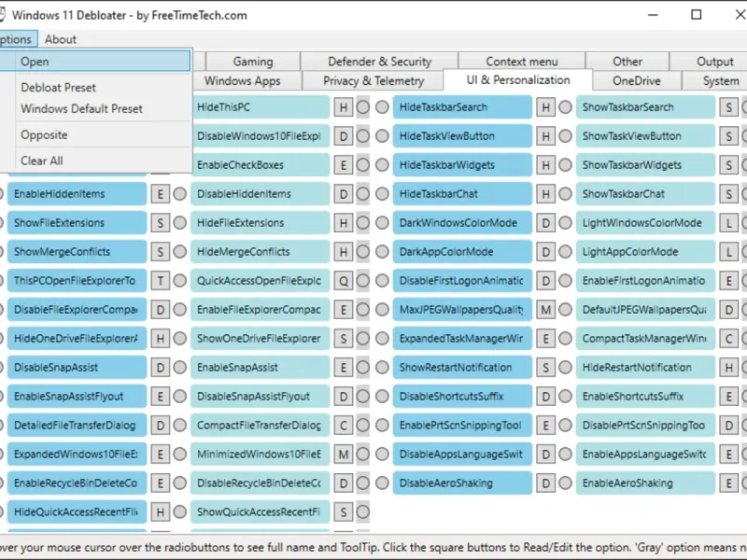The image size is (747, 560).
Task: Click the M button beside MinimizedWindows10FileE
Action: click(344, 455)
